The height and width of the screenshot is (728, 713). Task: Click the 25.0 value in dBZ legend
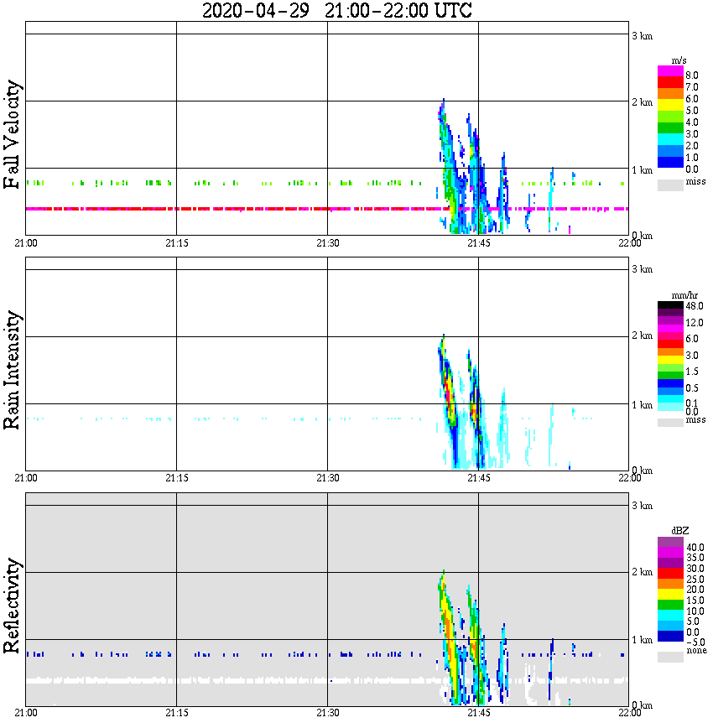click(x=695, y=579)
